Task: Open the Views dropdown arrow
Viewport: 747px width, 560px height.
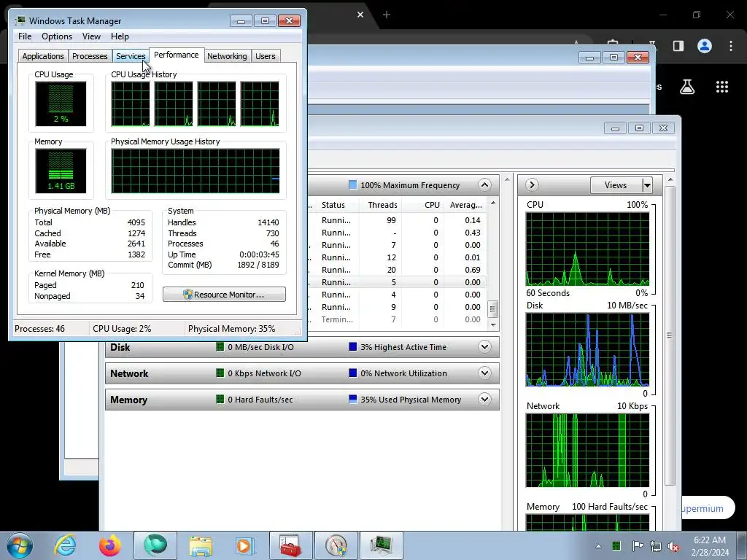Action: pos(647,185)
